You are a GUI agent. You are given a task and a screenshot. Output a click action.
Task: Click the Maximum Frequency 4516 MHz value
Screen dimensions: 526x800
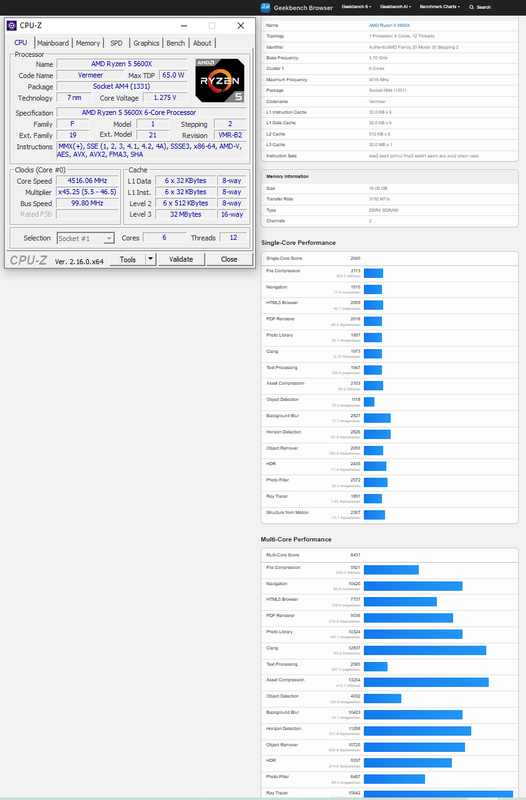pos(379,80)
